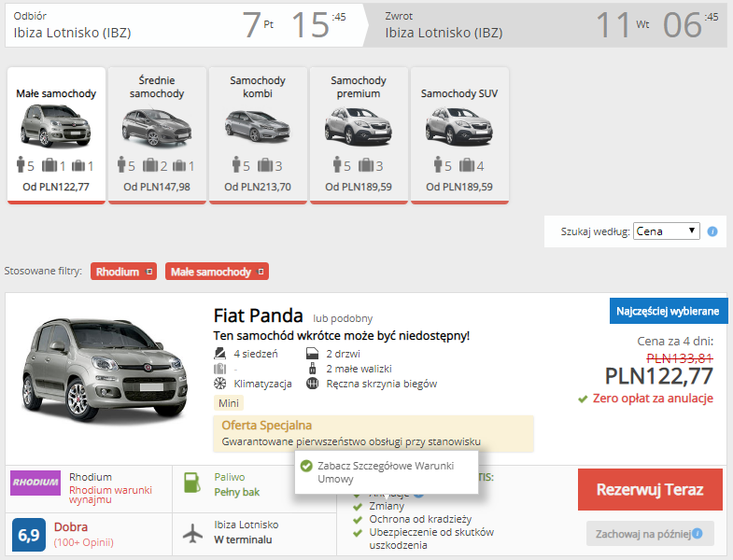Click the pickup time 15:45
733x560 pixels.
tap(318, 24)
